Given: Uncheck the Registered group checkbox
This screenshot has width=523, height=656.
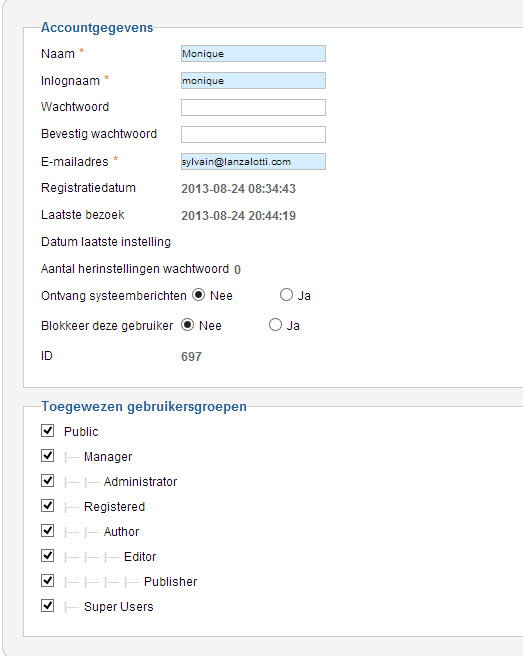Looking at the screenshot, I should tap(48, 506).
